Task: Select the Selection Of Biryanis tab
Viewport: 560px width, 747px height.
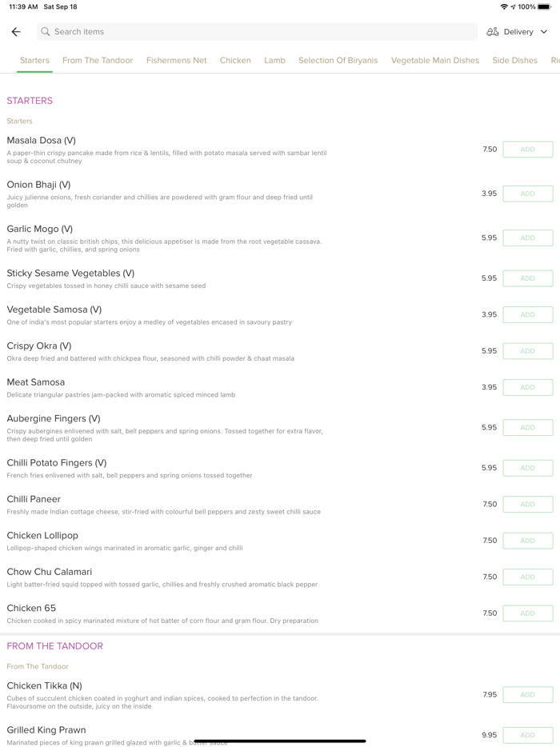Action: [338, 60]
